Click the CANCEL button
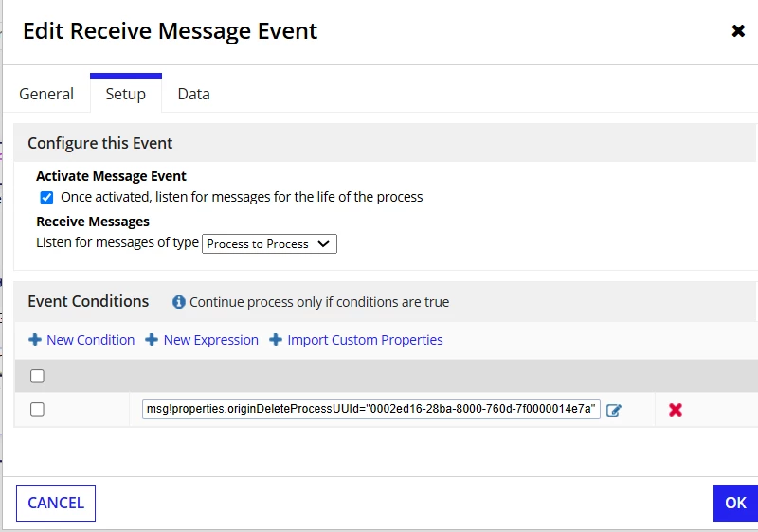This screenshot has height=532, width=758. 56,503
